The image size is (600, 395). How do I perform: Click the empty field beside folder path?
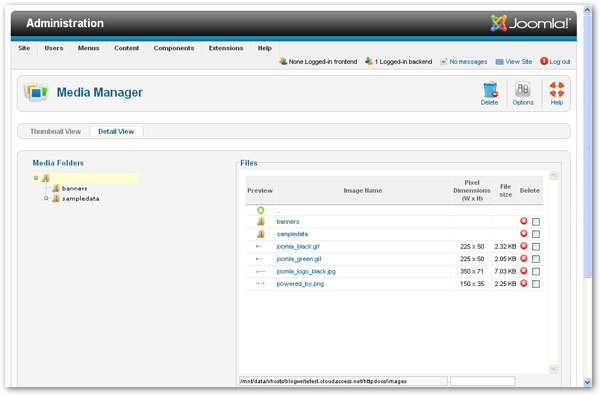(x=483, y=381)
